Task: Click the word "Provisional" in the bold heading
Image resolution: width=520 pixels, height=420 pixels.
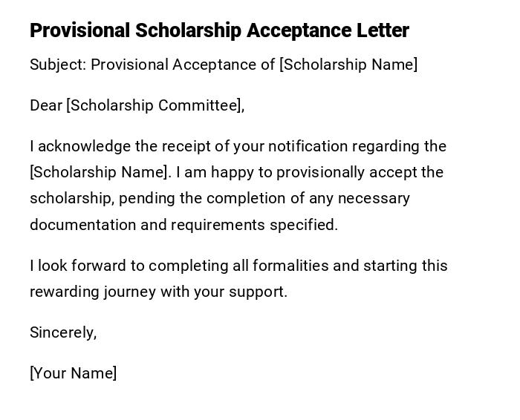Action: click(79, 30)
